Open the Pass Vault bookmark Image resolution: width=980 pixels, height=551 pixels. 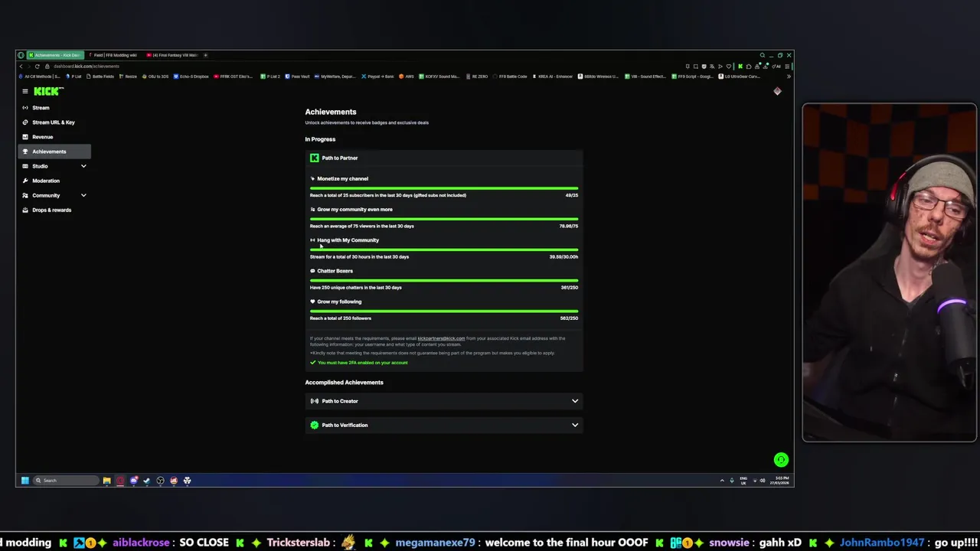tap(297, 77)
